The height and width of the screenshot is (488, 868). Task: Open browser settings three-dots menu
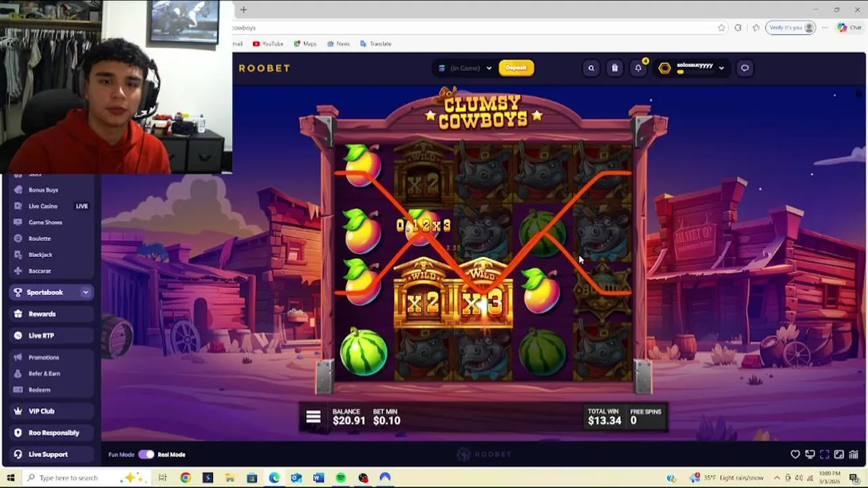pyautogui.click(x=825, y=28)
